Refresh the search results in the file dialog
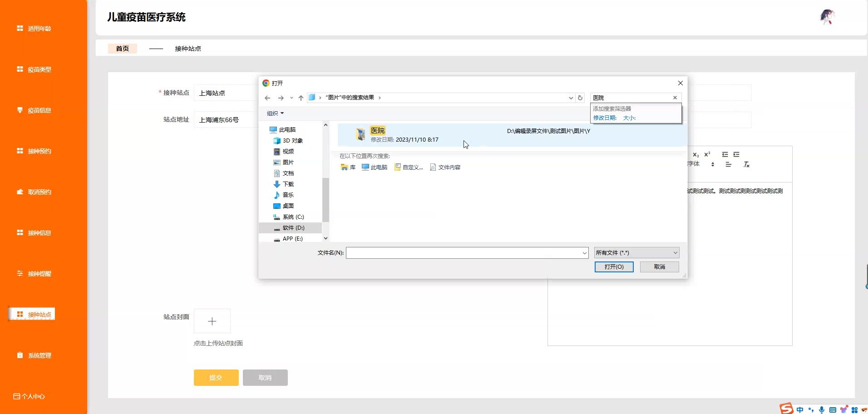868x414 pixels. (x=580, y=98)
